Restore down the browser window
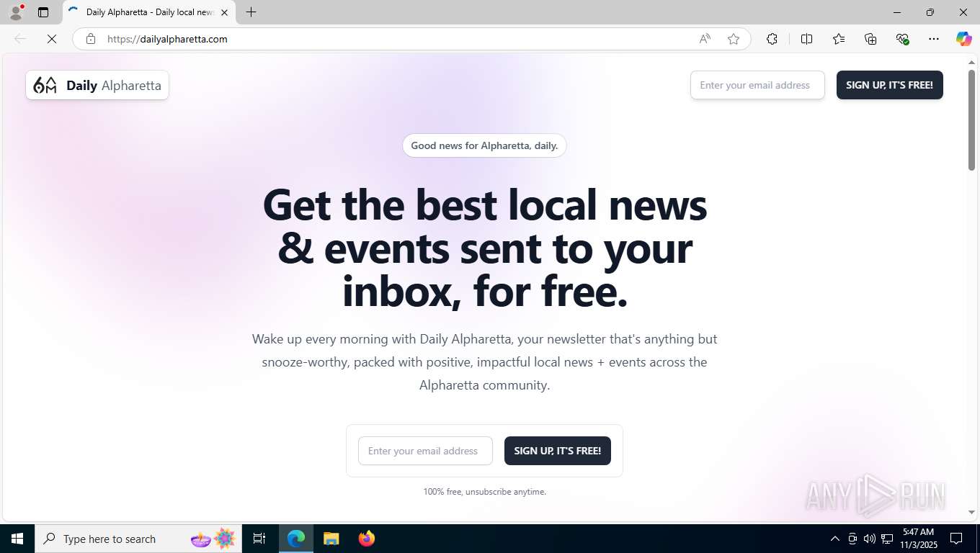 930,12
